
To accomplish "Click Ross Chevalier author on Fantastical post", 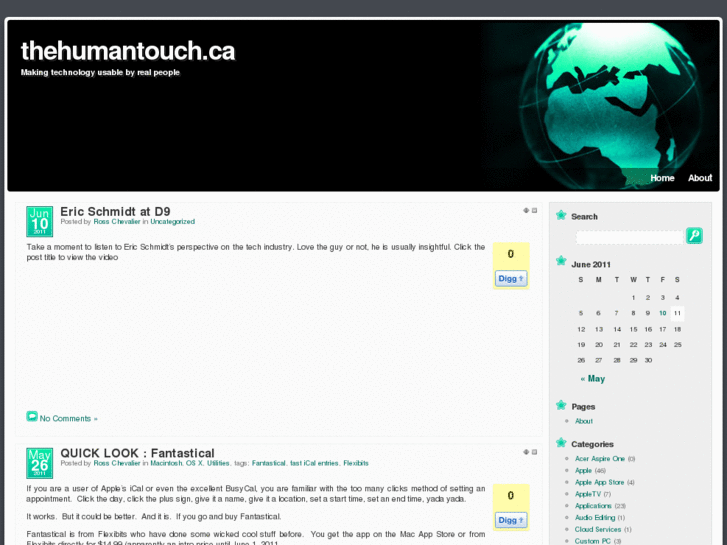I will click(117, 463).
